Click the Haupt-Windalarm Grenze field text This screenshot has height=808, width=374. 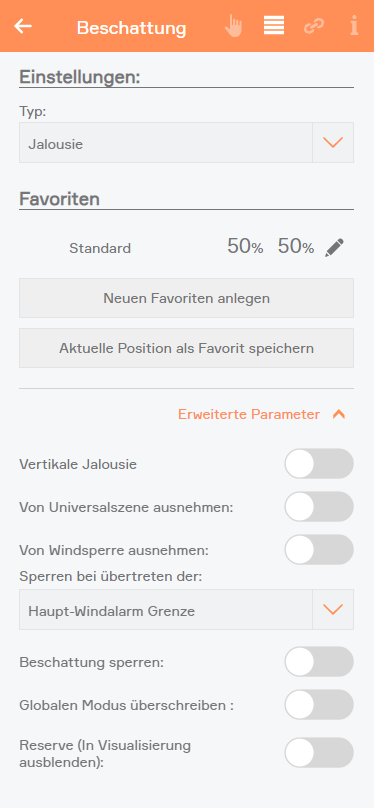(x=112, y=612)
